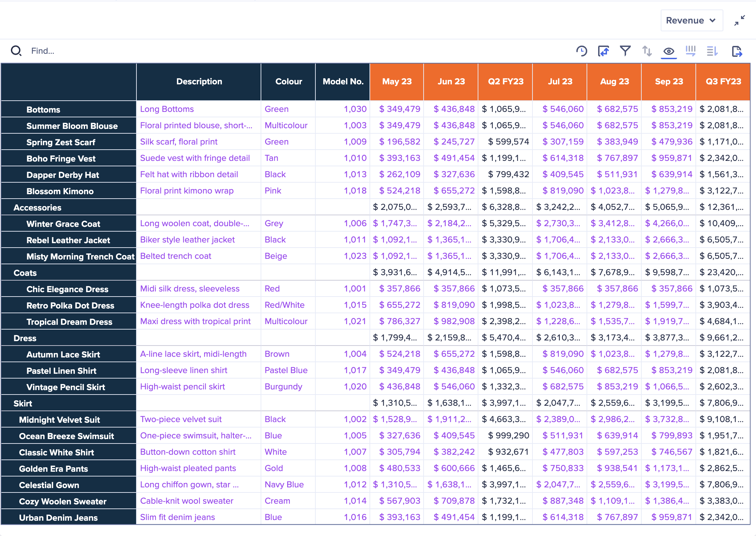The width and height of the screenshot is (756, 536).
Task: Open the history clock icon
Action: tap(581, 51)
